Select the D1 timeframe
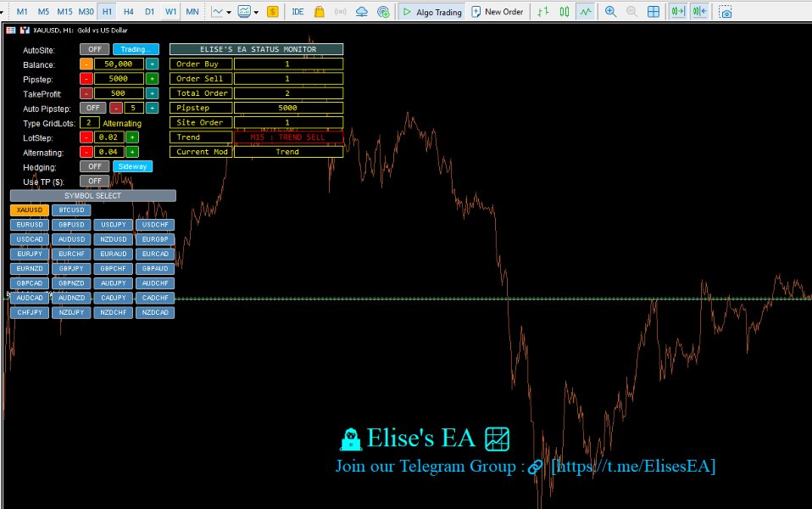 pos(150,11)
